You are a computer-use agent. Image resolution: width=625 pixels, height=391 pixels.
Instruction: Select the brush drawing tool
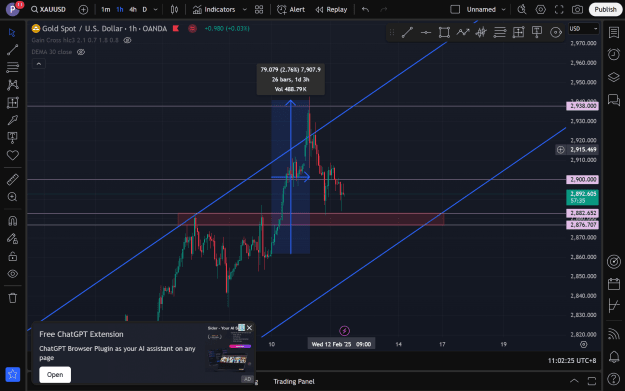[12, 120]
